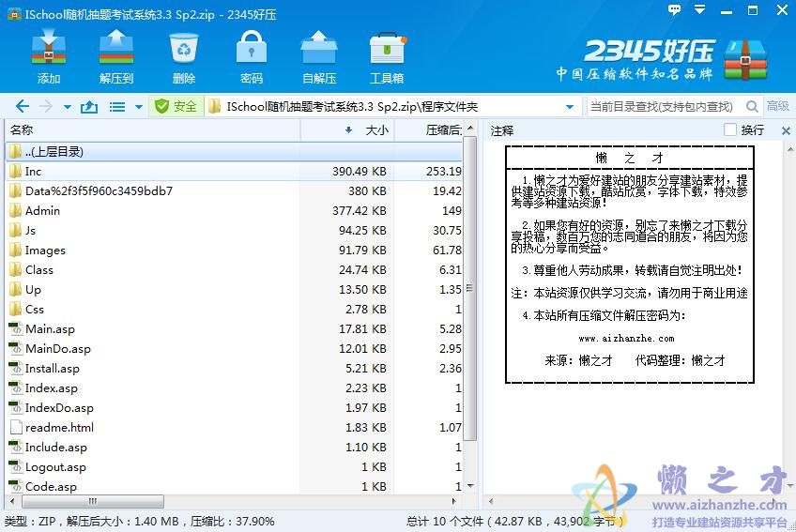This screenshot has width=796, height=532.
Task: Select the Up folder name
Action: (33, 289)
